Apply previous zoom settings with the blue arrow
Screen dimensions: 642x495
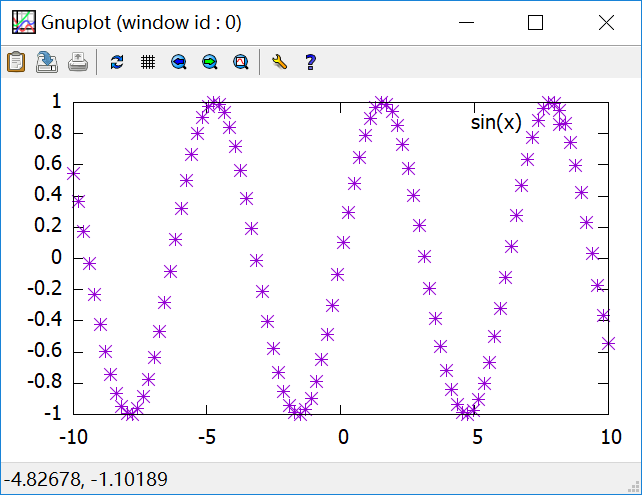179,62
